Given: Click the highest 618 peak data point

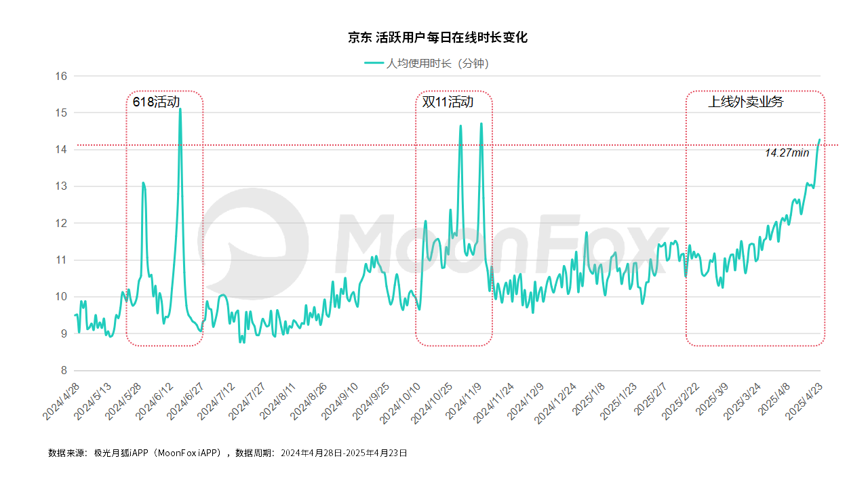Looking at the screenshot, I should (180, 109).
